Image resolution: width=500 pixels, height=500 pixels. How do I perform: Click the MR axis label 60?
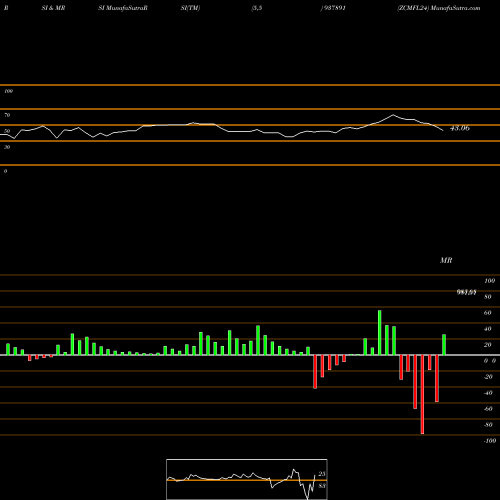[x=488, y=313]
